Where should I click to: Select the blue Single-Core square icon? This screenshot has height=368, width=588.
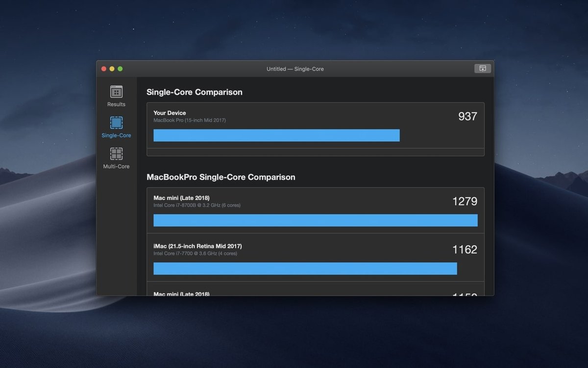click(x=116, y=123)
